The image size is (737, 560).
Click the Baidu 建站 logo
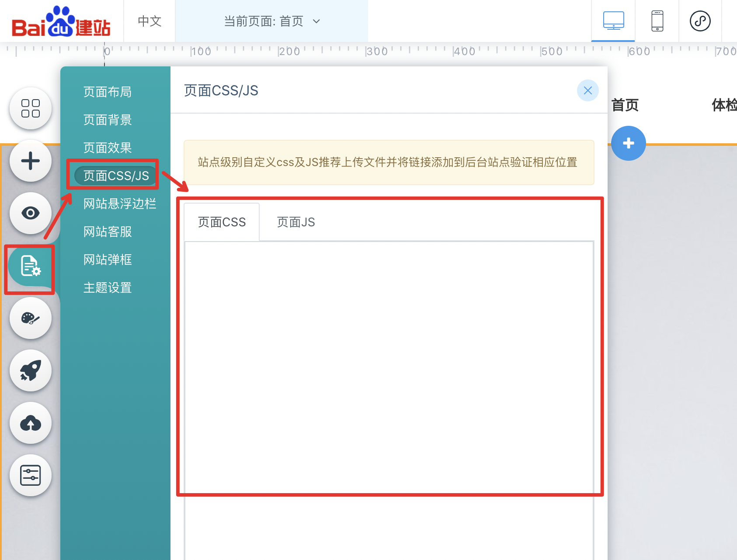(x=61, y=22)
